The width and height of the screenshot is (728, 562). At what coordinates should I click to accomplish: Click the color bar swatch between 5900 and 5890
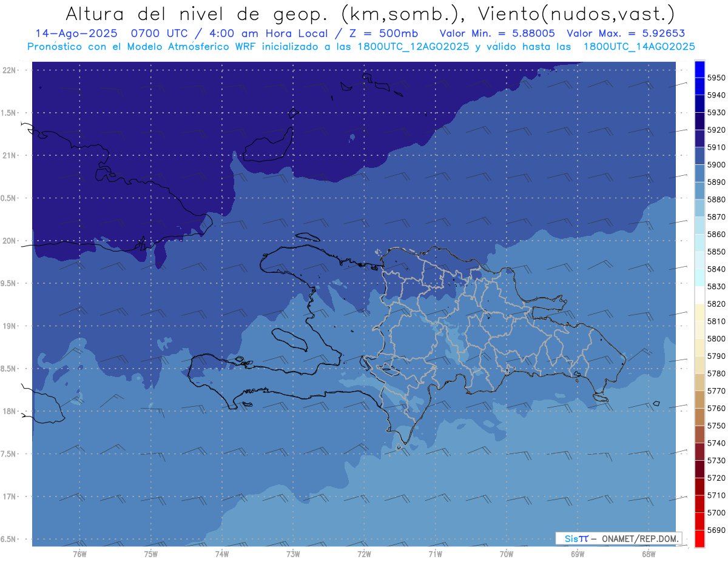pos(699,173)
